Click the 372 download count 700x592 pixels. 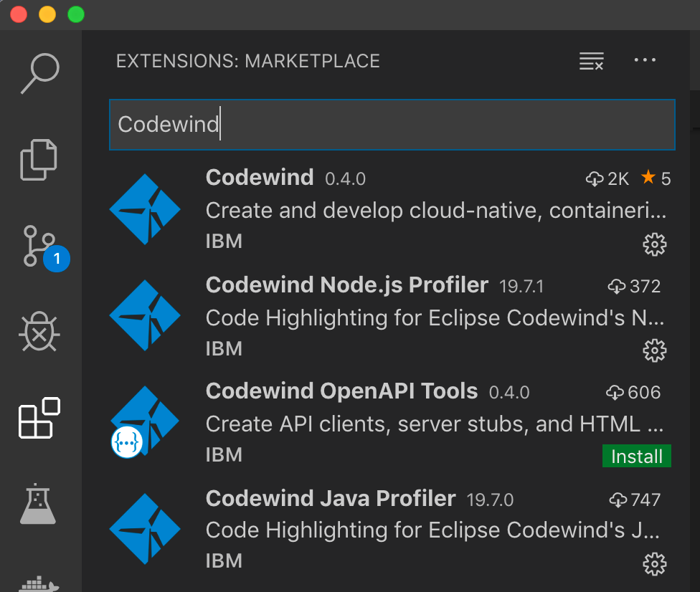click(x=634, y=287)
